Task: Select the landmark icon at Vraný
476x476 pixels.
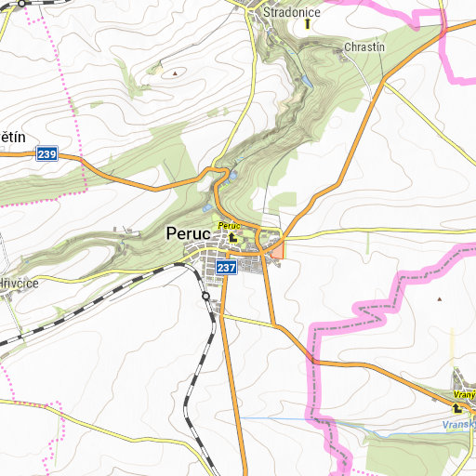Action: pyautogui.click(x=457, y=408)
